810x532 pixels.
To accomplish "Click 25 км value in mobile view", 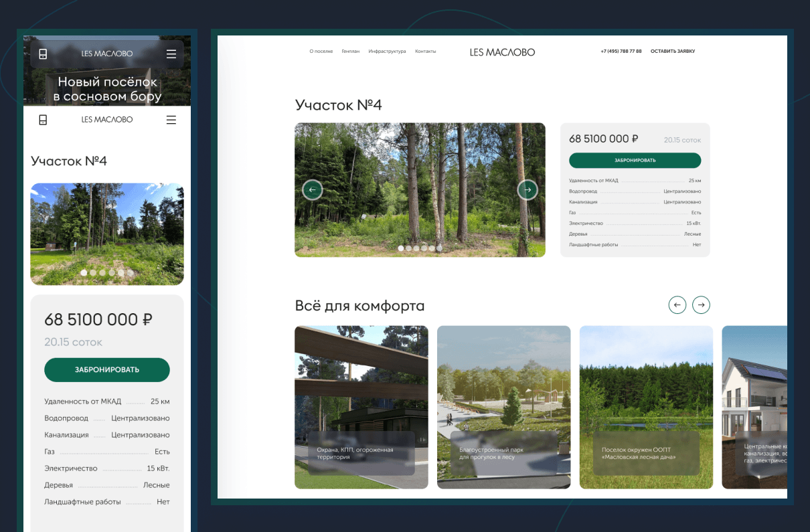I will point(160,402).
